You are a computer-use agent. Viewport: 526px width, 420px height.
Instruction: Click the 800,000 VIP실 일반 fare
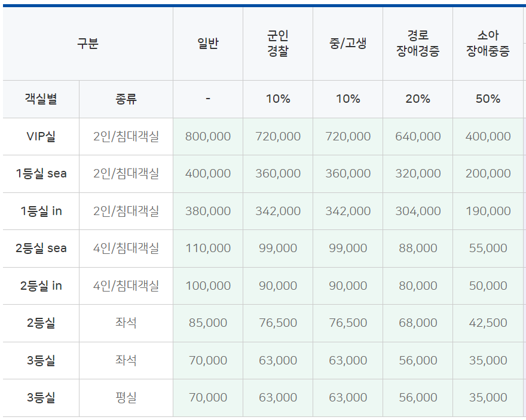click(207, 136)
